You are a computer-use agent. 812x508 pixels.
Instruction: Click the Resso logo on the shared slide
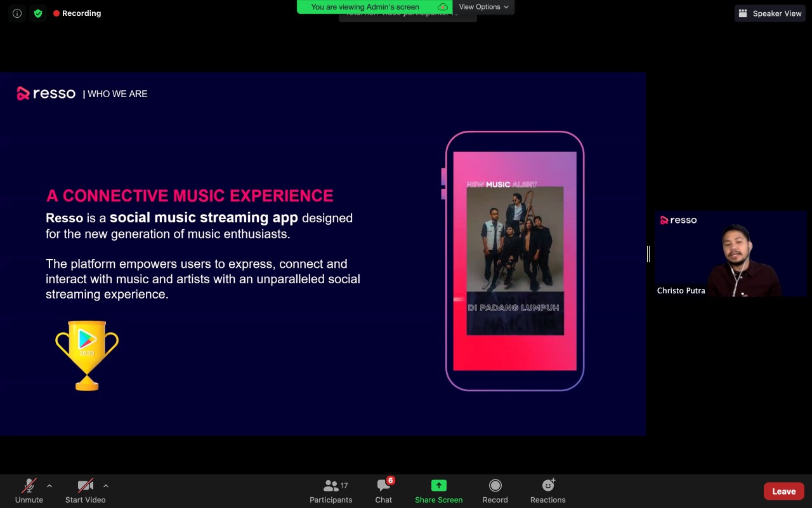click(46, 94)
